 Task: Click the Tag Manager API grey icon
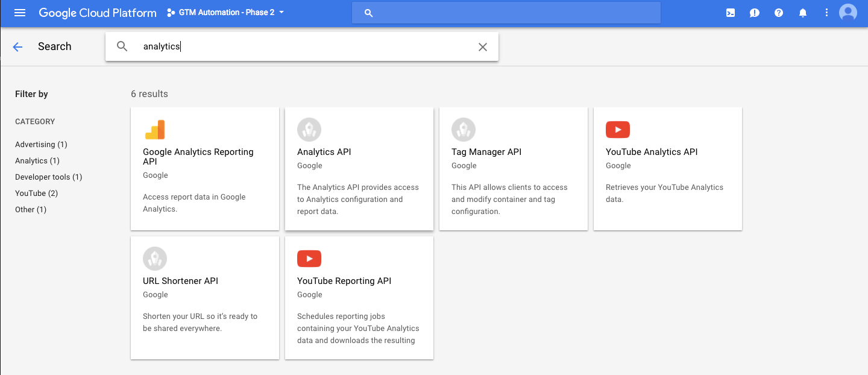[x=464, y=130]
